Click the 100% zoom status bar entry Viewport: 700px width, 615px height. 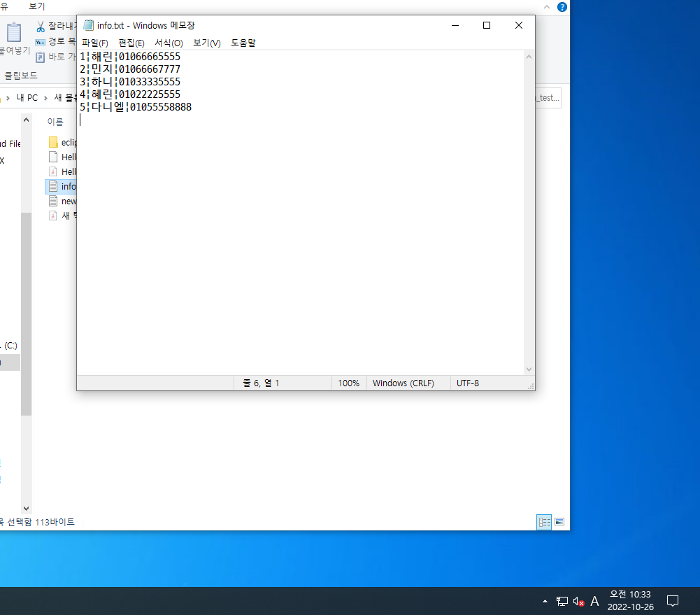[x=349, y=383]
